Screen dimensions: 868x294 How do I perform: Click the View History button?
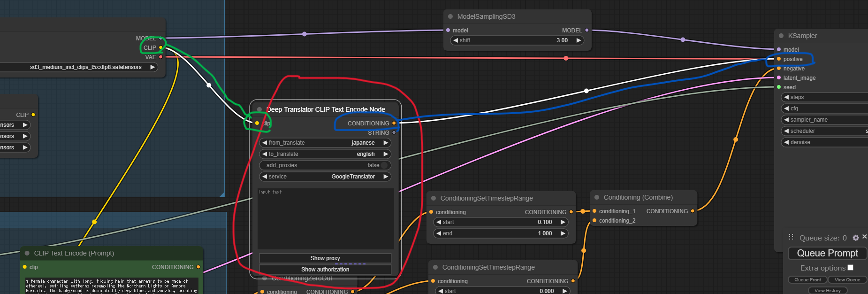828,291
